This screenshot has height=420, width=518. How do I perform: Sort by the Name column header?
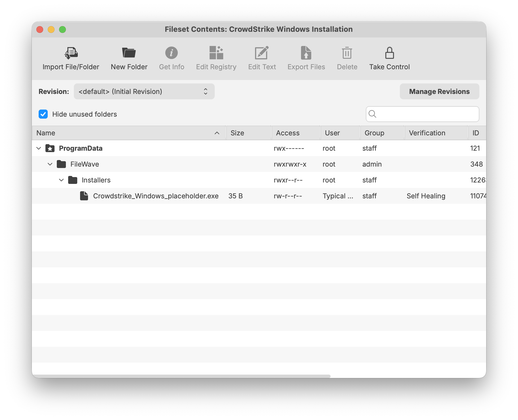click(128, 133)
